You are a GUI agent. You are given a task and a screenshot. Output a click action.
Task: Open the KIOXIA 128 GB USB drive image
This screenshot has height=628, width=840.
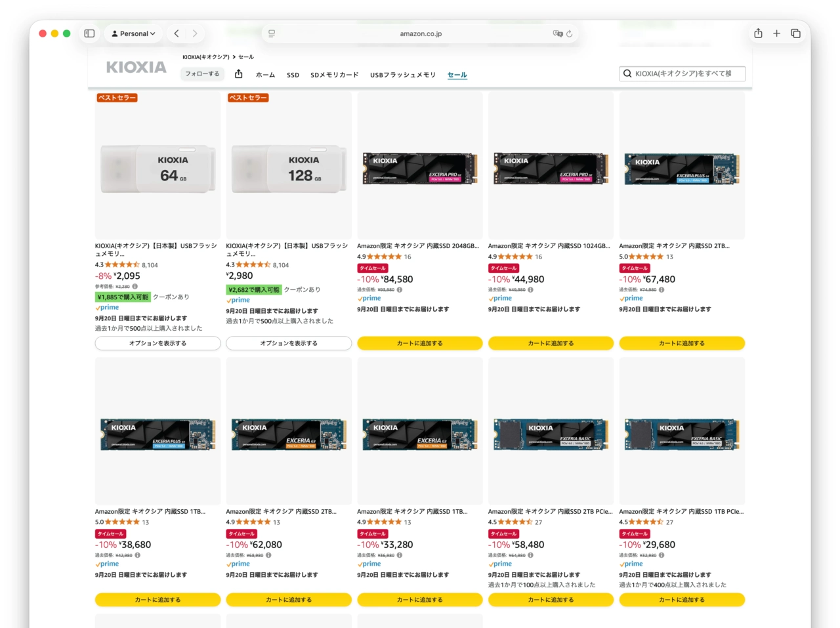tap(289, 169)
